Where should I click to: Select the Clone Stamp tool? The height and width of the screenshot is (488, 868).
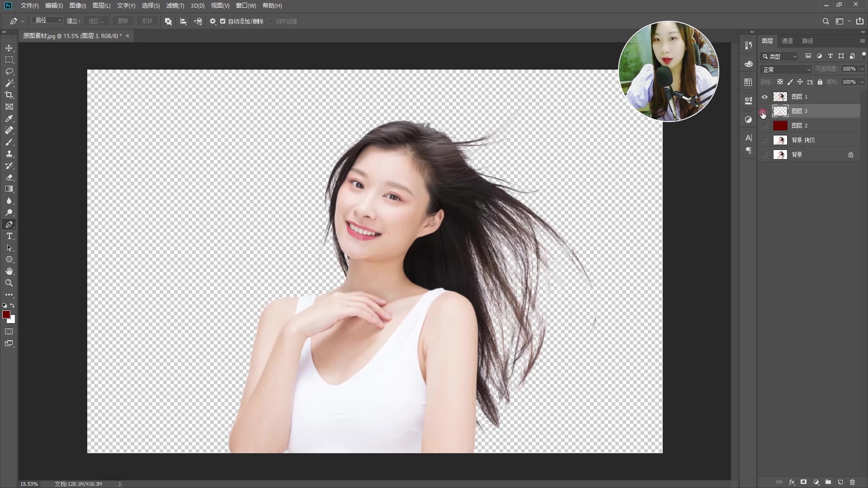tap(9, 154)
